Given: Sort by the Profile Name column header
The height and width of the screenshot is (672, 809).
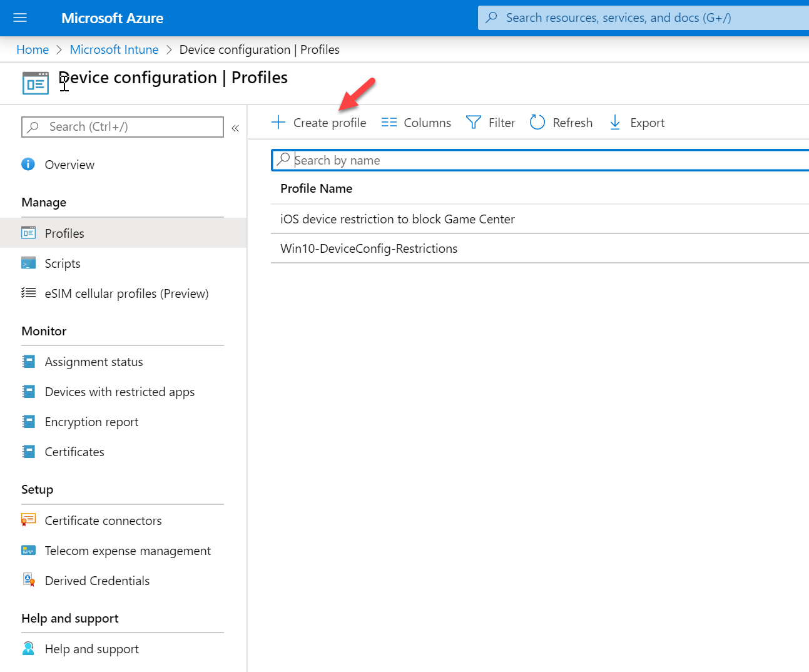Looking at the screenshot, I should [x=317, y=188].
